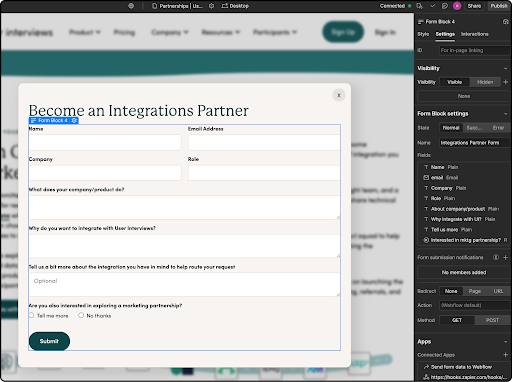This screenshot has height=382, width=512.
Task: Click Send form data to Webflow row
Action: [464, 367]
